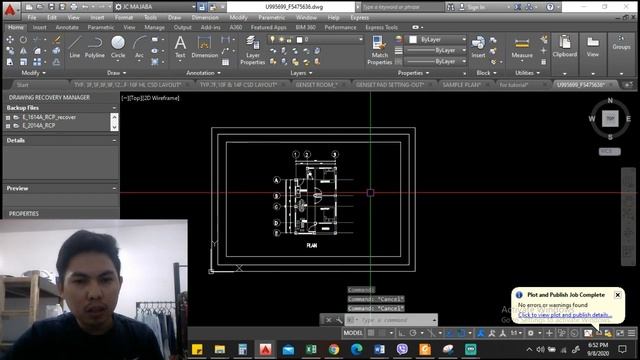640x360 pixels.
Task: Select the Mirror tool in Modify
Action: 23,51
